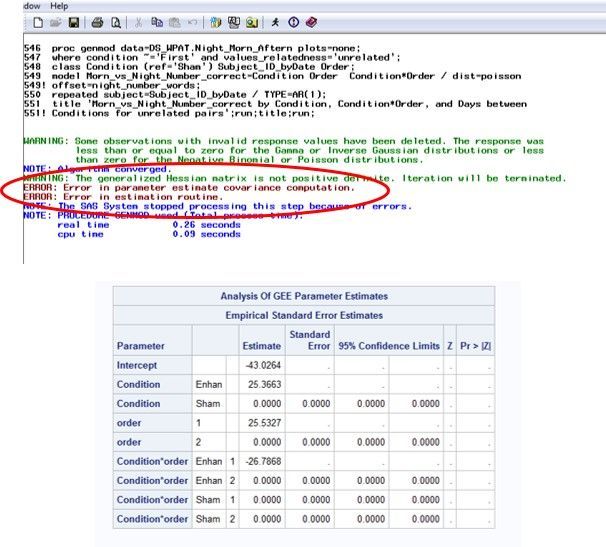The height and width of the screenshot is (547, 606).
Task: Open Print Preview from the toolbar
Action: tap(114, 21)
